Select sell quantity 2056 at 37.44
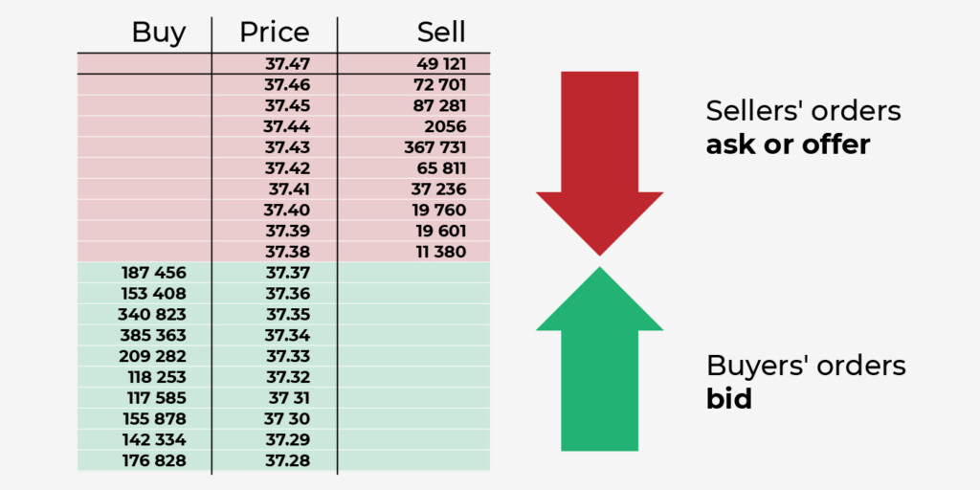980x490 pixels. (445, 126)
